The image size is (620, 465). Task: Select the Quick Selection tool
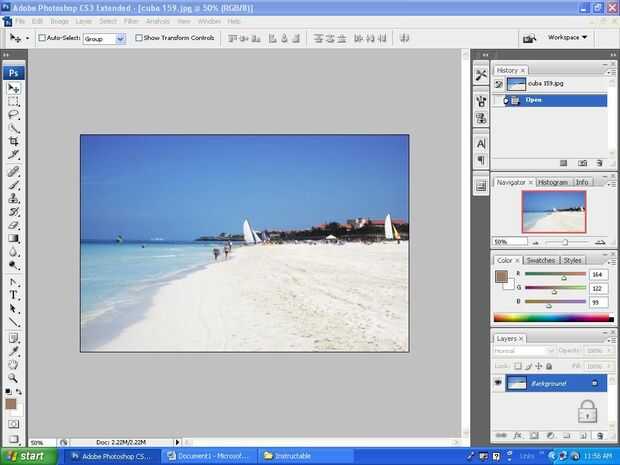(x=13, y=128)
